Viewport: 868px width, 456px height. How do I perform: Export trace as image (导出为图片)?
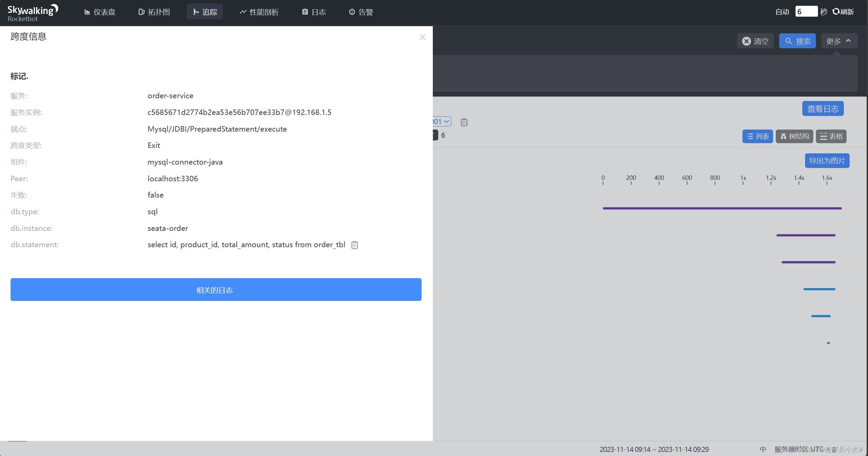827,161
